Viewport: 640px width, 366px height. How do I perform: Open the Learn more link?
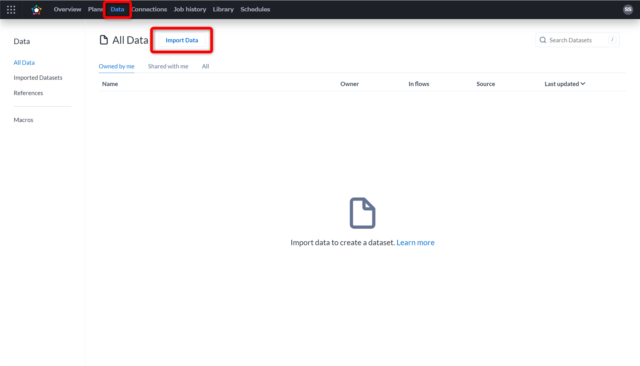416,242
